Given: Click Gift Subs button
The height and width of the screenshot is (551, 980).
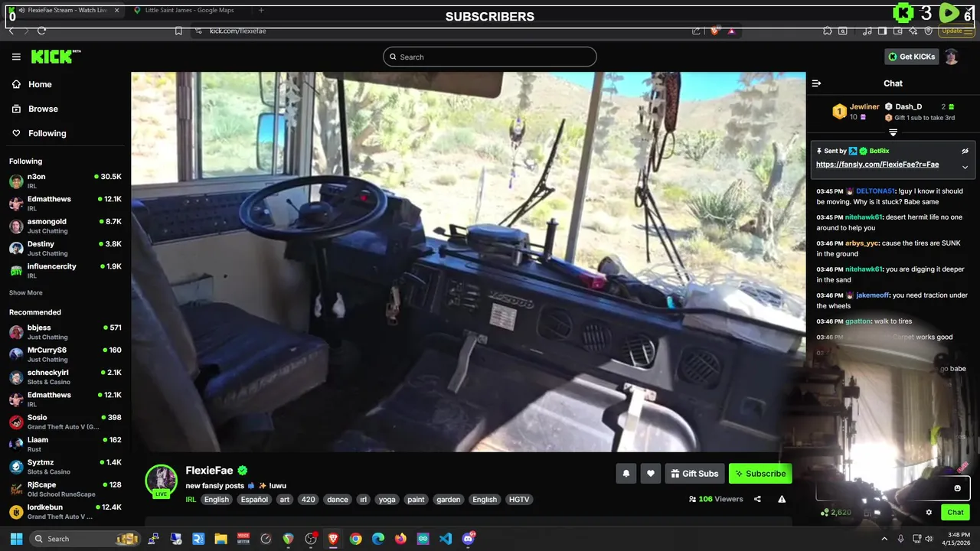Looking at the screenshot, I should [x=694, y=474].
